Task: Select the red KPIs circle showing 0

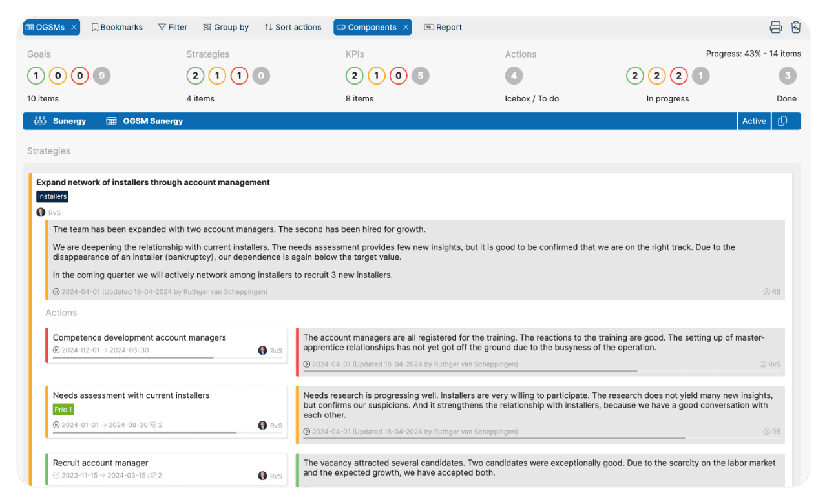Action: click(x=399, y=76)
